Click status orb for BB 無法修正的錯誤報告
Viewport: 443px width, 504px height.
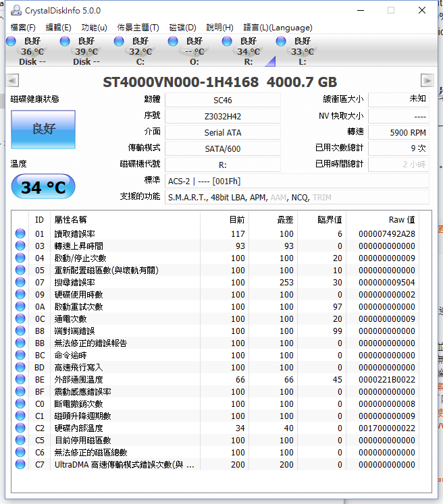(x=20, y=343)
